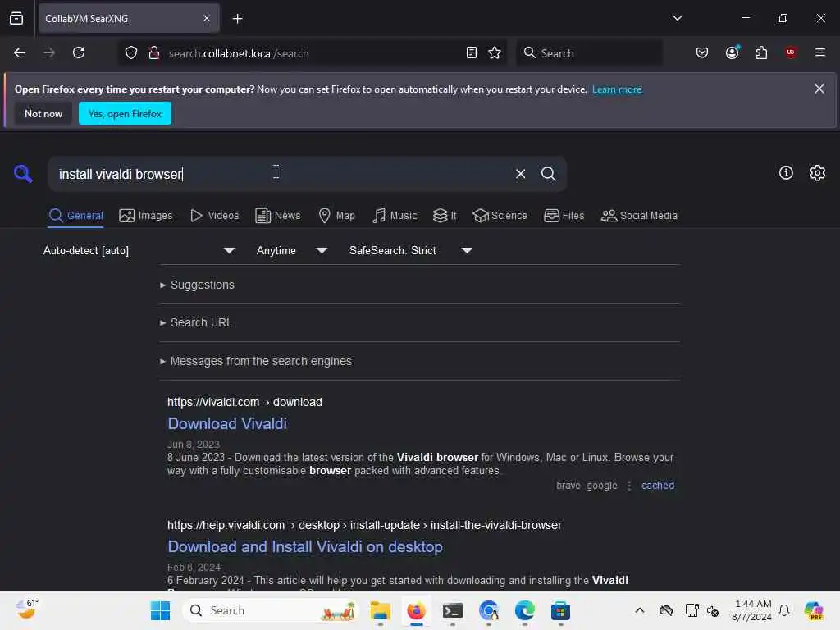Viewport: 840px width, 630px height.
Task: Click Yes, open Firefox button
Action: [x=125, y=113]
